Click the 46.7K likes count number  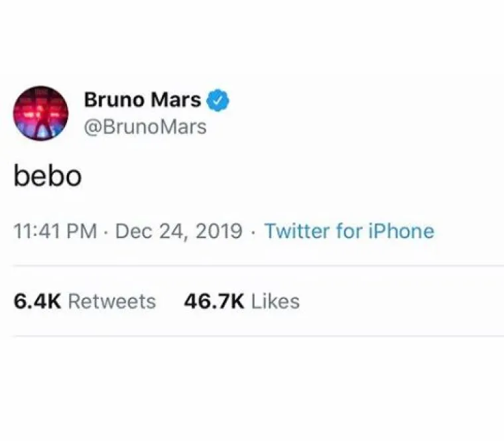214,302
